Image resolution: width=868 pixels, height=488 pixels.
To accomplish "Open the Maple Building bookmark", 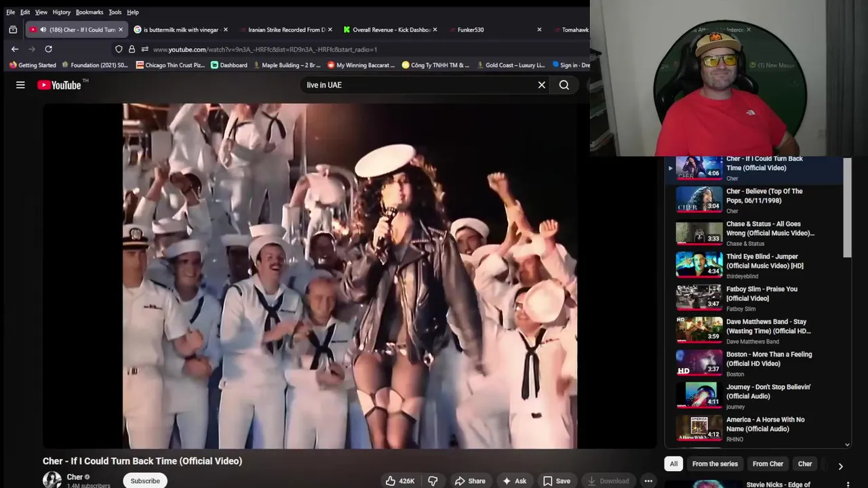I will coord(287,65).
